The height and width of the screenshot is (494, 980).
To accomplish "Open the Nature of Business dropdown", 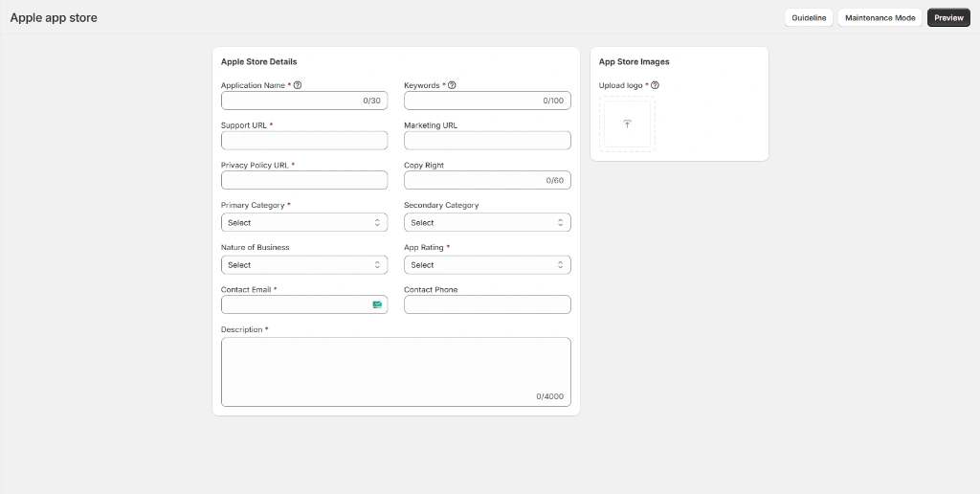I will (x=304, y=265).
